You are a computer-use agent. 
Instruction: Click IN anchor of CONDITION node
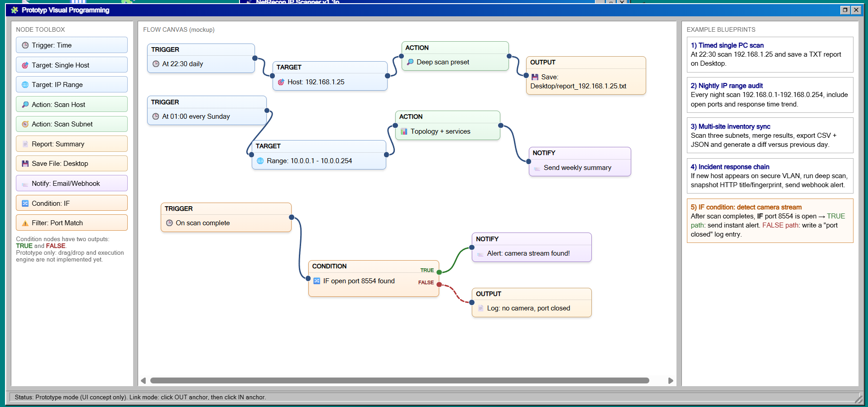coord(308,278)
